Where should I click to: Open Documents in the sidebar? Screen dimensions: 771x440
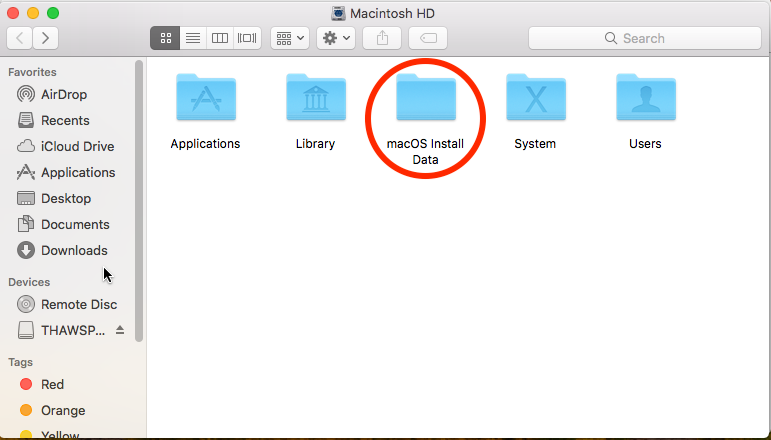click(63, 225)
